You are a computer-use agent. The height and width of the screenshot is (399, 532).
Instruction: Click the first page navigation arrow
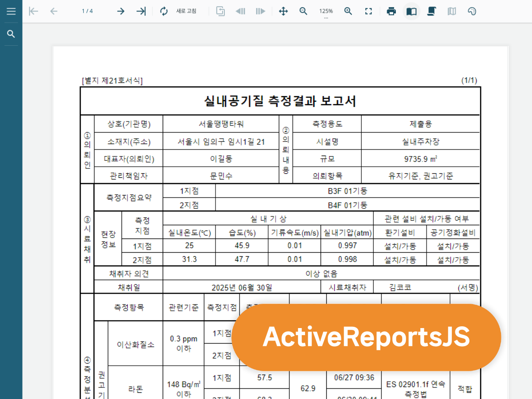(33, 11)
